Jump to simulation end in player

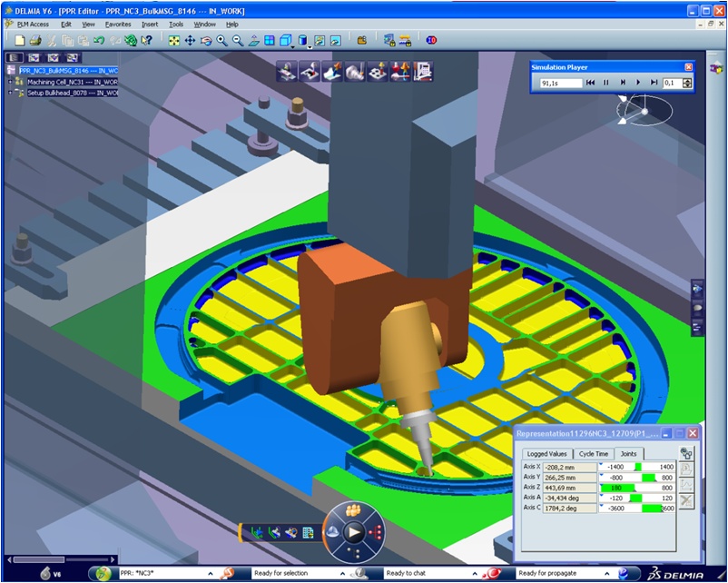click(x=654, y=83)
